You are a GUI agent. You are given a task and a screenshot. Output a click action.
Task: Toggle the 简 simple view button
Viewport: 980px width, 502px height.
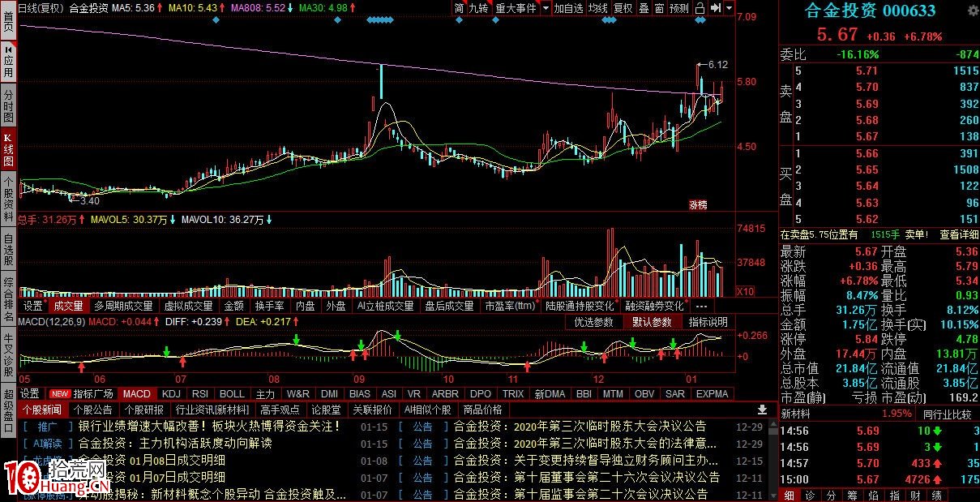click(460, 8)
